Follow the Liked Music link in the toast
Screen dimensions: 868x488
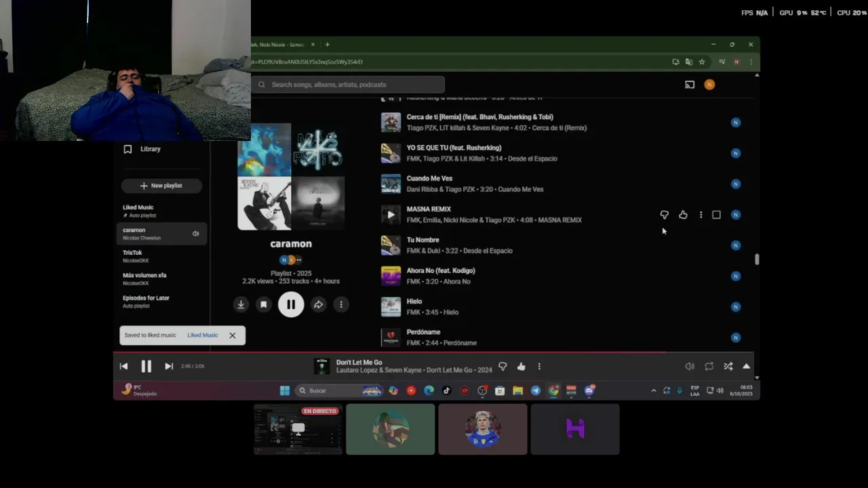[203, 335]
